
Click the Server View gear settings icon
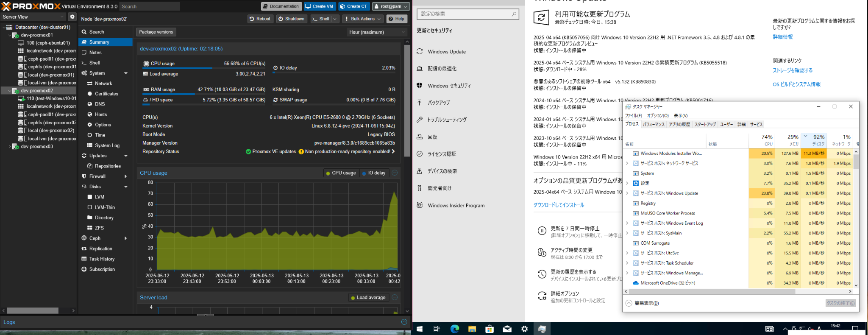72,17
